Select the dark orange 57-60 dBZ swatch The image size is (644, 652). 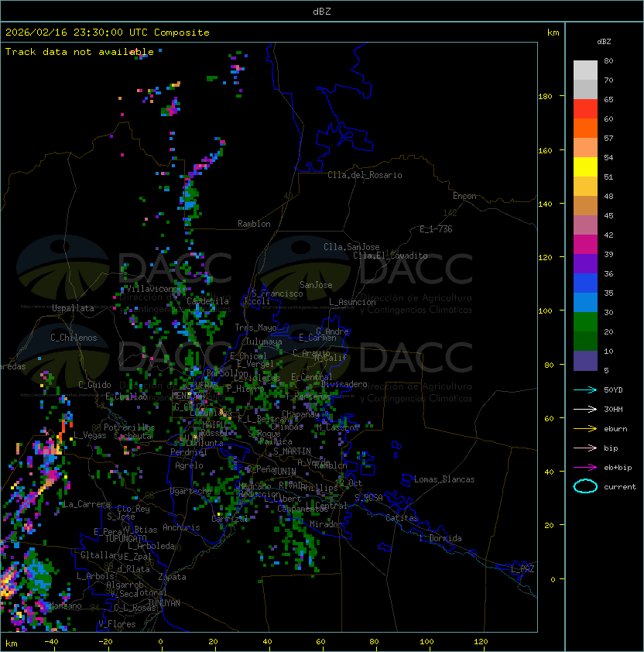coord(585,128)
